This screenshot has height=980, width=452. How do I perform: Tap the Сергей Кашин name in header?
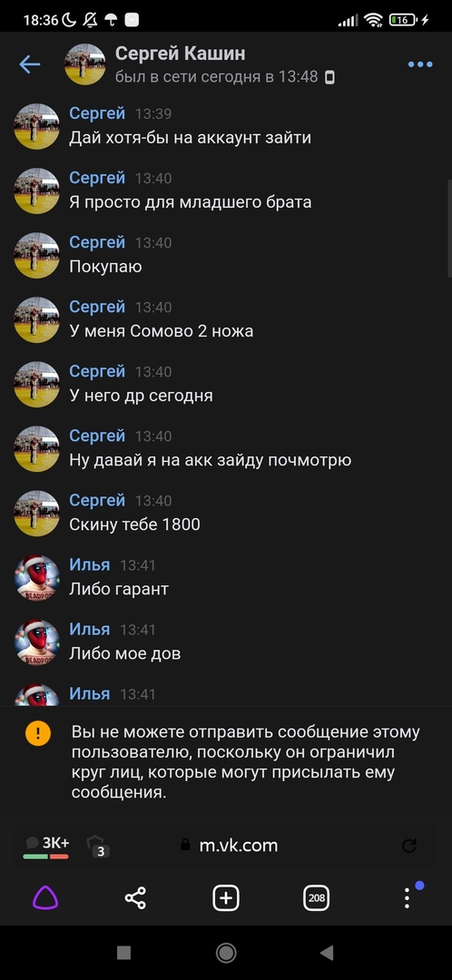click(180, 54)
